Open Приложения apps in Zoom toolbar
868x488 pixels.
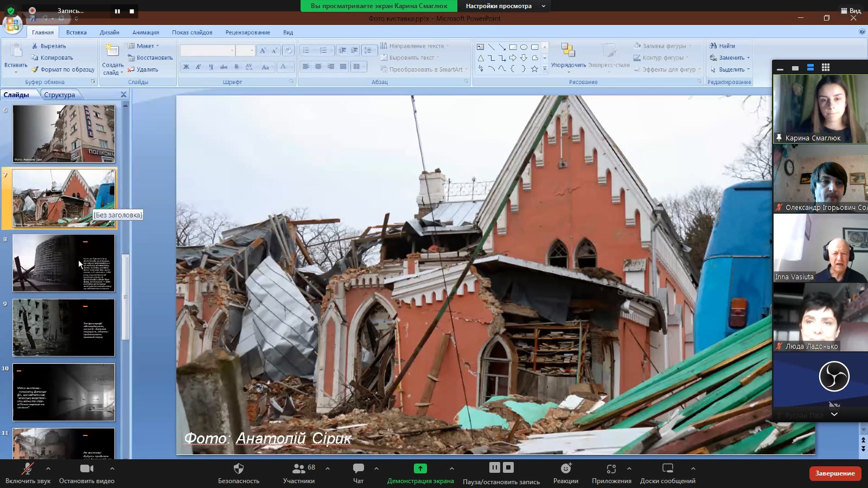(x=611, y=473)
